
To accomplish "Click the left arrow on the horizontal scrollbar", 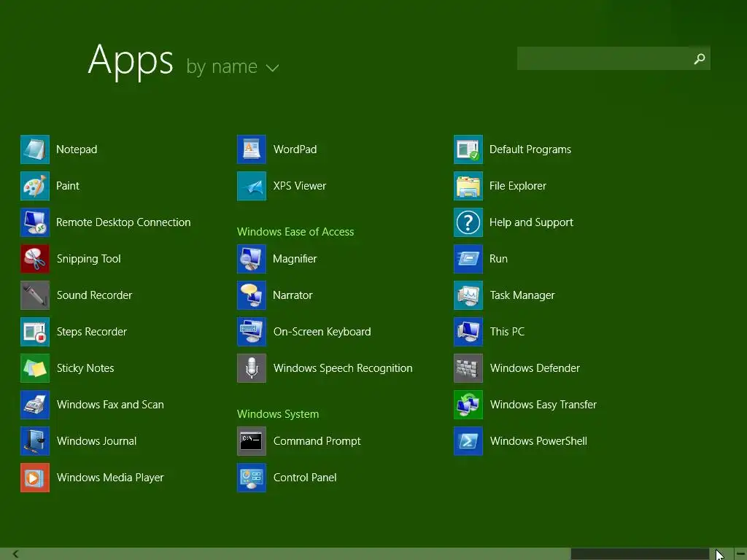I will click(16, 554).
